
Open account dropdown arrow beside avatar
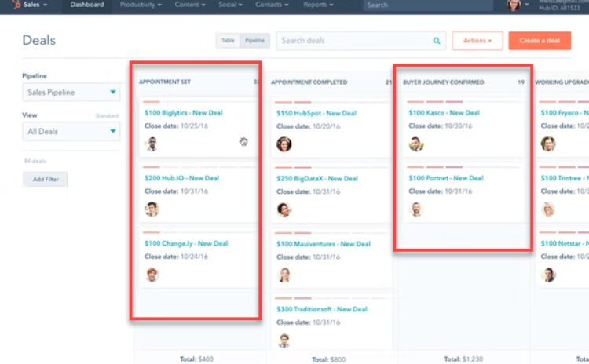pos(527,5)
